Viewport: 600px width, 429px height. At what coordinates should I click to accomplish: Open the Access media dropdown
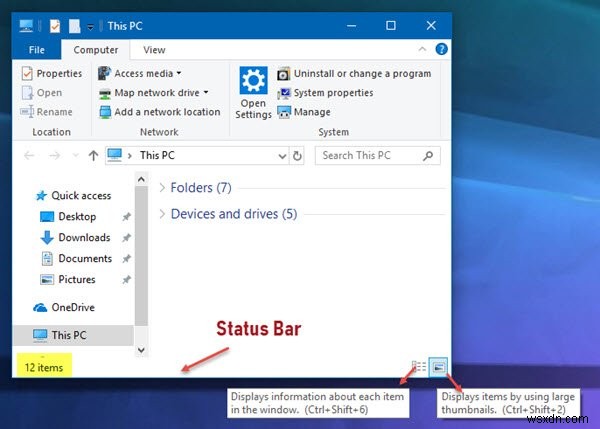140,73
